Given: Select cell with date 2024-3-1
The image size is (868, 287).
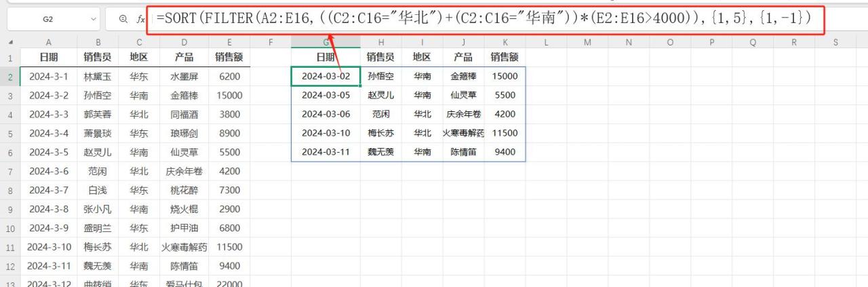Looking at the screenshot, I should point(47,77).
